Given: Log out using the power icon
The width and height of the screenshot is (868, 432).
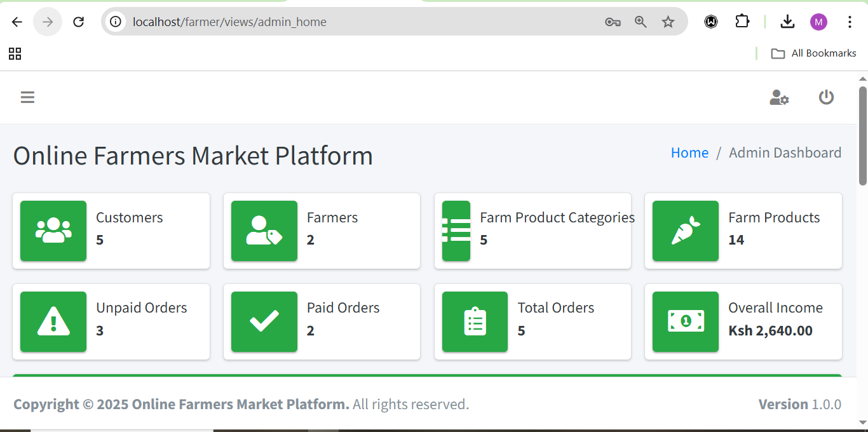Looking at the screenshot, I should (826, 97).
